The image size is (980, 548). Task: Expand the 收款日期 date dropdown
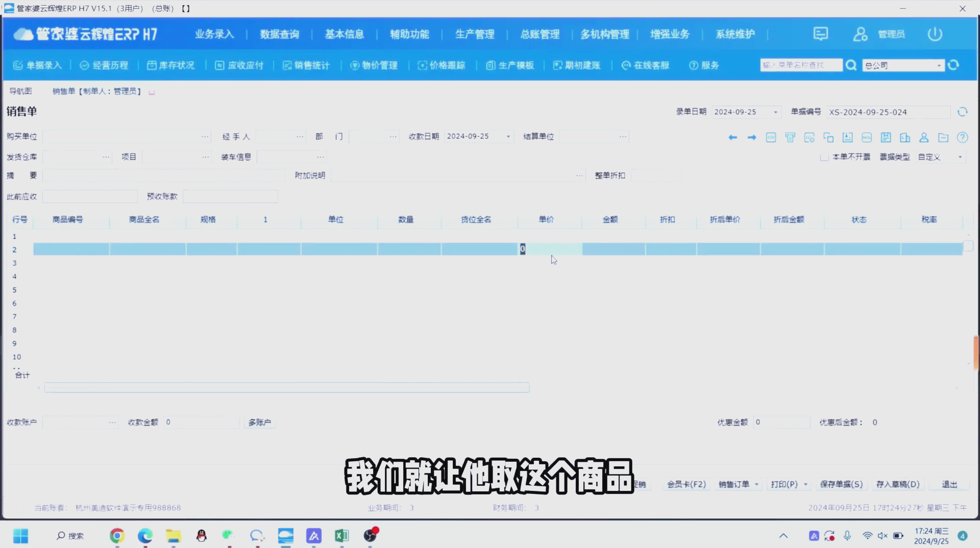click(x=508, y=137)
